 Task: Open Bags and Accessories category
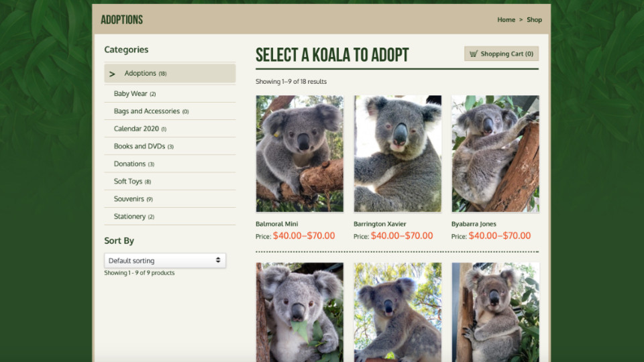pos(147,111)
